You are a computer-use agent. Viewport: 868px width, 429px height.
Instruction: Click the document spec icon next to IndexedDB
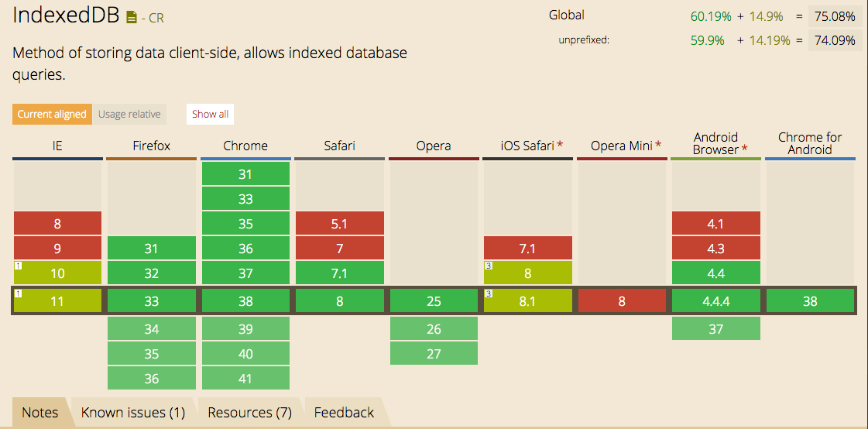(131, 18)
